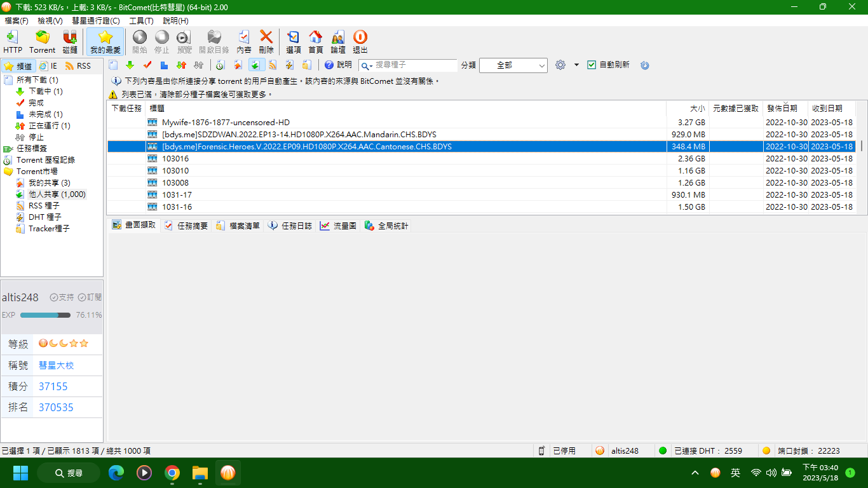Viewport: 868px width, 488px height.
Task: Select 下載中 (1) in the sidebar tree
Action: [46, 91]
